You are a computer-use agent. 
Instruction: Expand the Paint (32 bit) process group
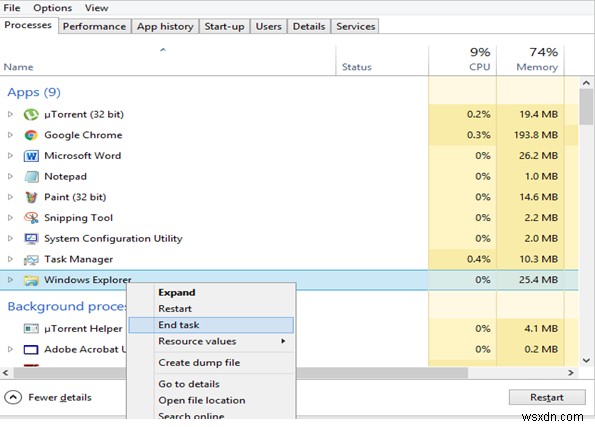coord(10,197)
